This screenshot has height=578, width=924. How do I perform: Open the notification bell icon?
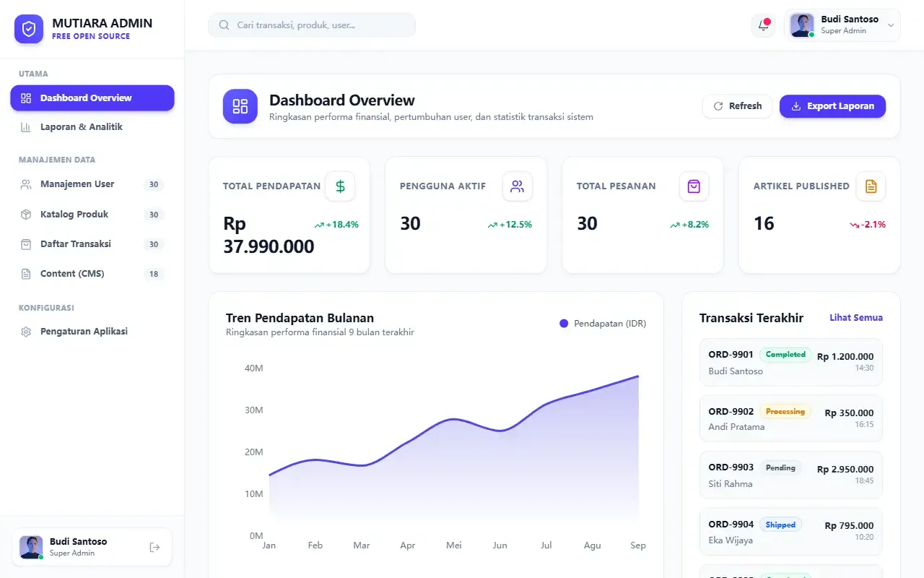(763, 25)
